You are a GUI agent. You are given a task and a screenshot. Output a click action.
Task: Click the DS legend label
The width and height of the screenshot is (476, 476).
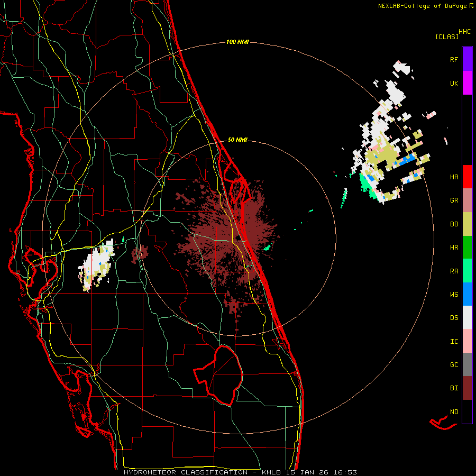[454, 317]
